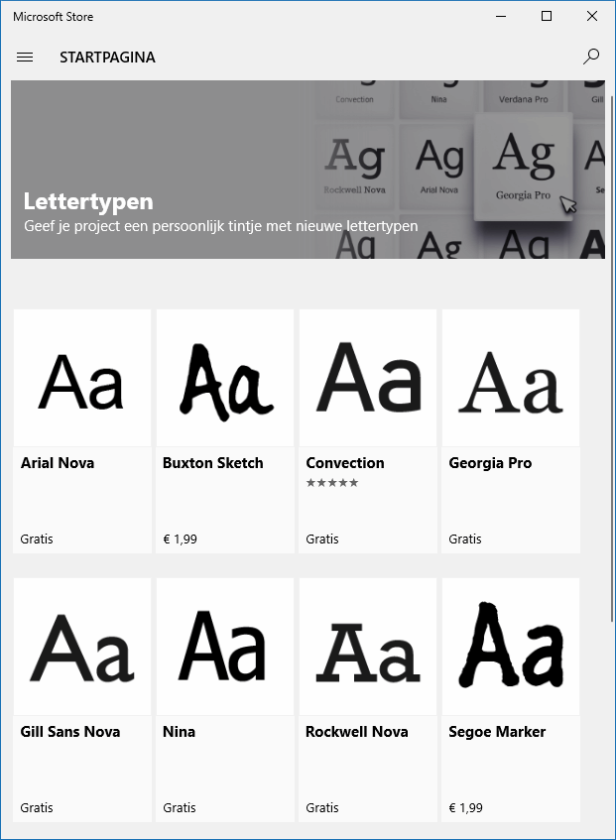Viewport: 616px width, 840px height.
Task: Open the Rockwell Nova font preview image
Action: [x=368, y=647]
